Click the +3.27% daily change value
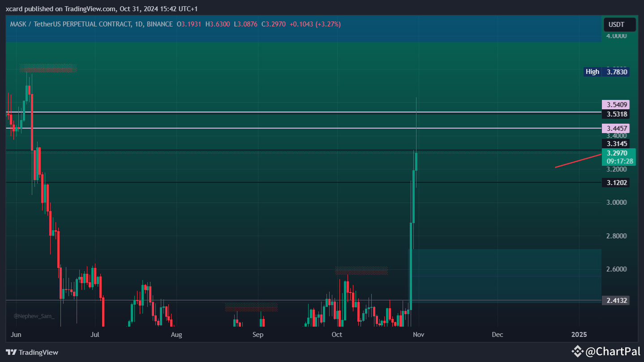Image resolution: width=644 pixels, height=362 pixels. coord(329,24)
